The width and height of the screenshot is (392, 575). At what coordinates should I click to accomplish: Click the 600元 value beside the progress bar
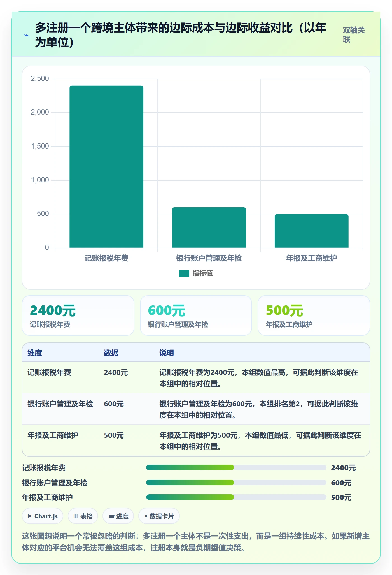pos(341,483)
